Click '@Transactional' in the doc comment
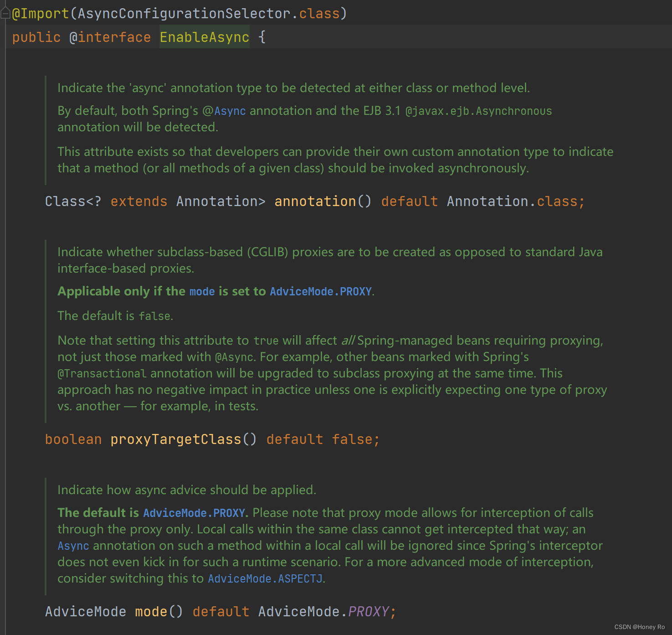This screenshot has width=672, height=635. tap(102, 373)
